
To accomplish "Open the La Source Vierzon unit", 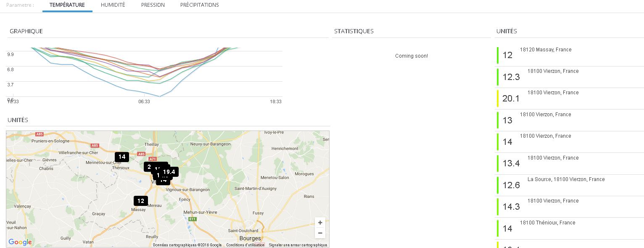I will coord(566,179).
